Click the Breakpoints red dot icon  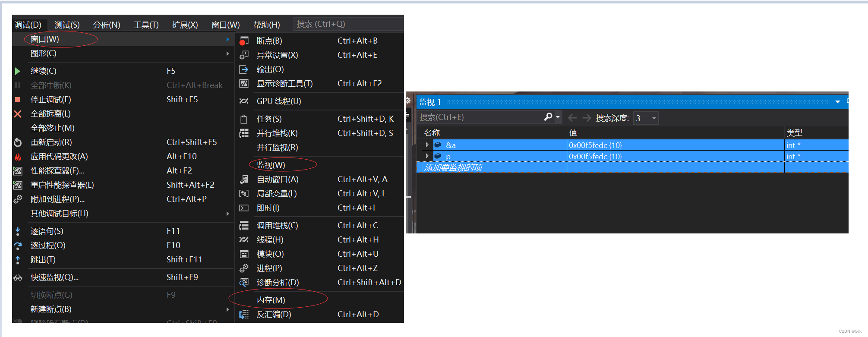pos(244,41)
